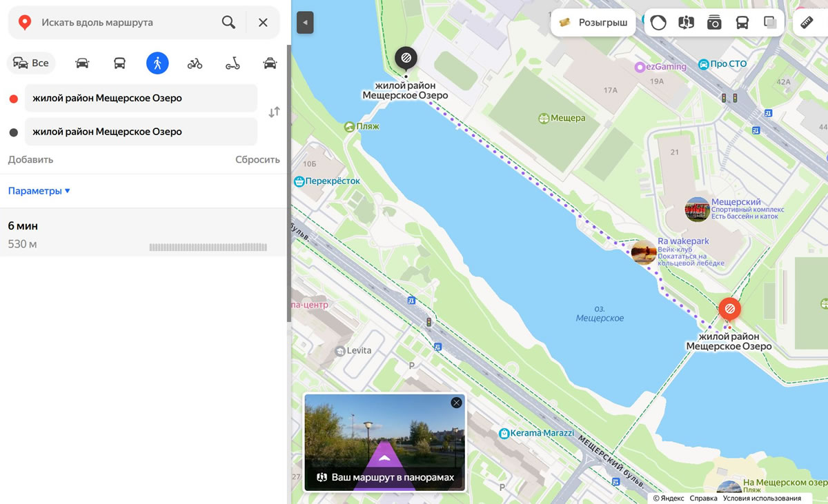This screenshot has height=504, width=828.
Task: Click Сбросить to reset the route
Action: (x=257, y=160)
